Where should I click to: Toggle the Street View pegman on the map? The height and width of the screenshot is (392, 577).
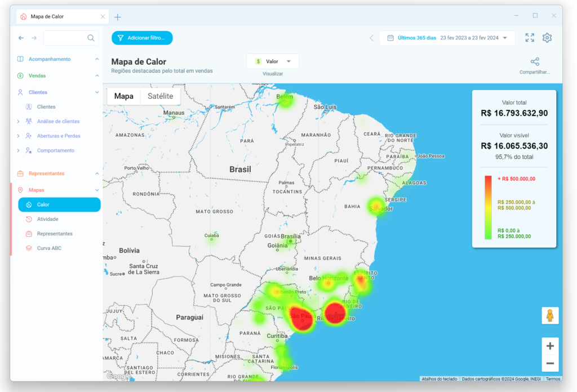tap(549, 316)
